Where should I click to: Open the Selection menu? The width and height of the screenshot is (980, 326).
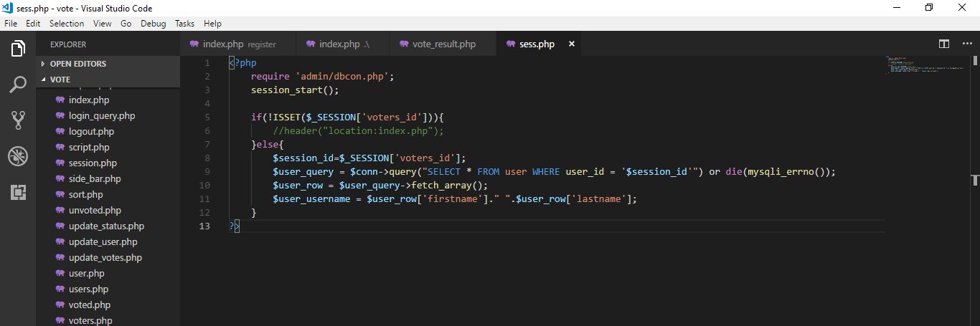point(67,24)
